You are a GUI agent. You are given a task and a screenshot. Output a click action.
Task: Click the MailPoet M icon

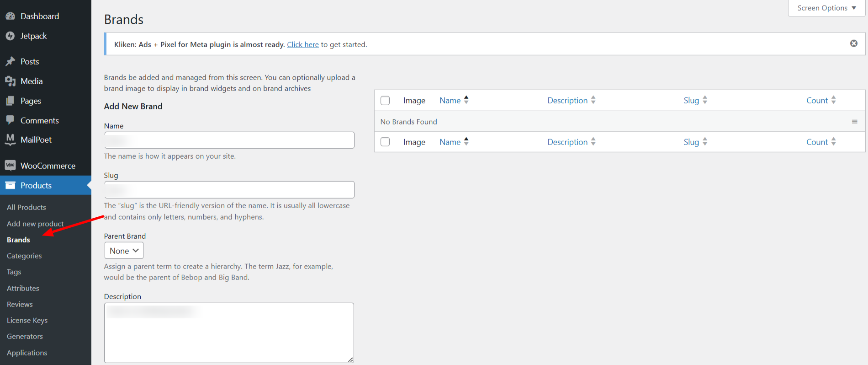point(10,140)
